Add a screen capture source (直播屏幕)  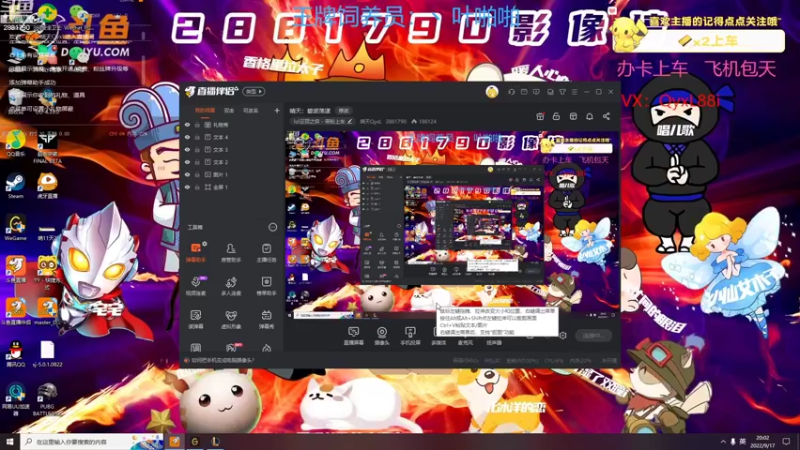353,336
